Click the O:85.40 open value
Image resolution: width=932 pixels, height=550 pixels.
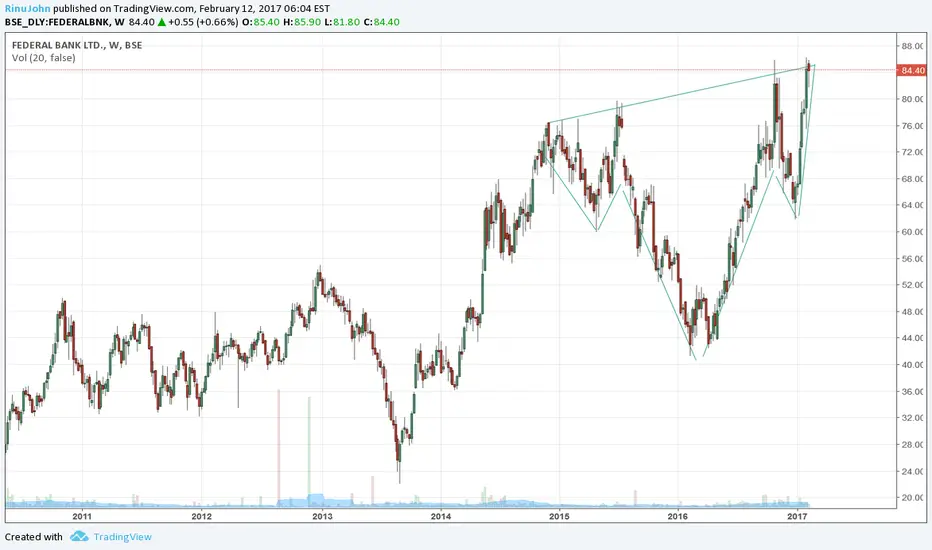[x=260, y=22]
